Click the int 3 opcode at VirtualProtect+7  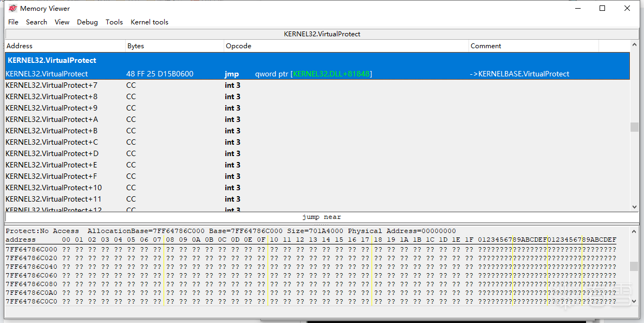232,86
